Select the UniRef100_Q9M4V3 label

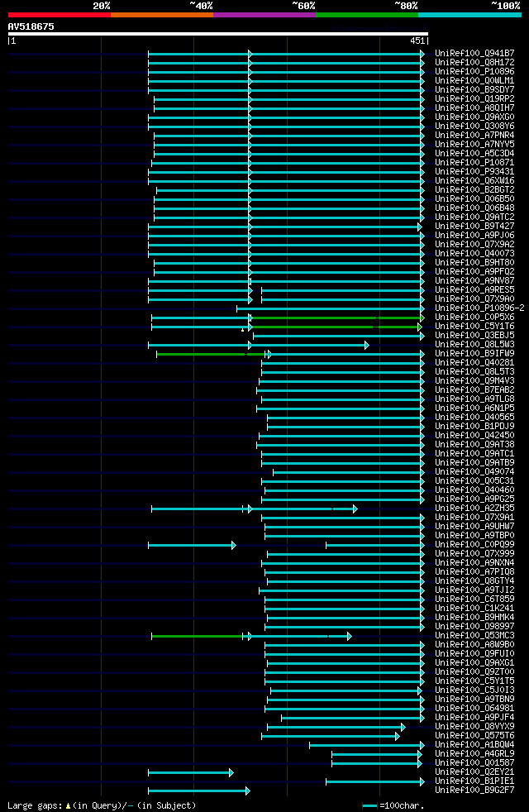tap(474, 381)
